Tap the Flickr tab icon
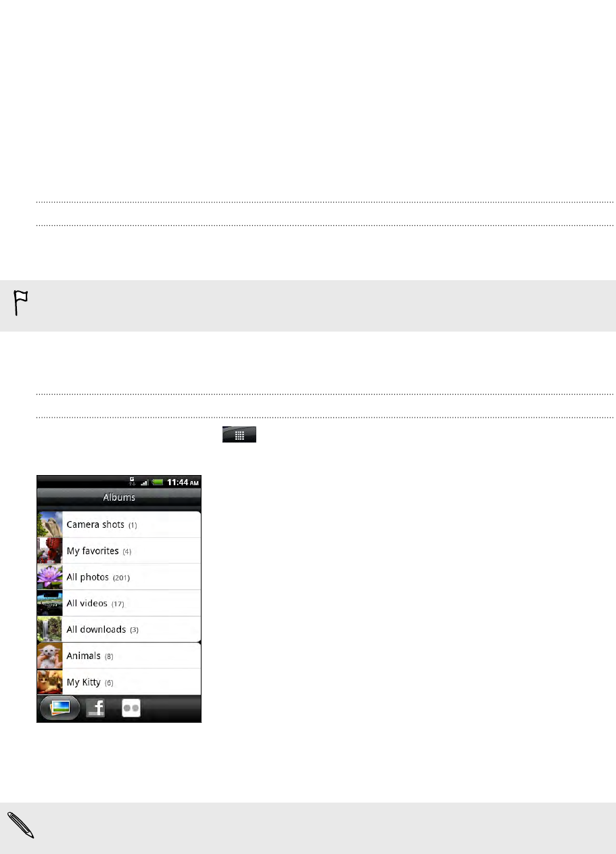Image resolution: width=616 pixels, height=854 pixels. coord(131,709)
